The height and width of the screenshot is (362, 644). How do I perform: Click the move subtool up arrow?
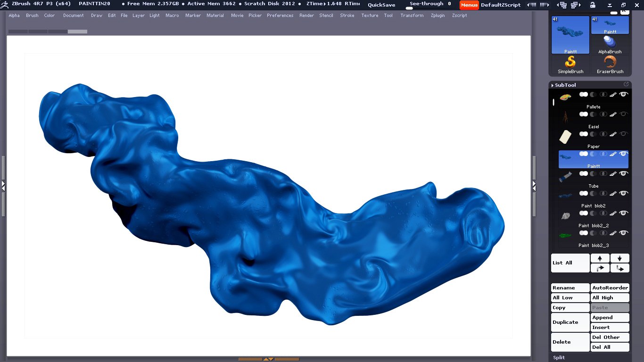tap(600, 258)
